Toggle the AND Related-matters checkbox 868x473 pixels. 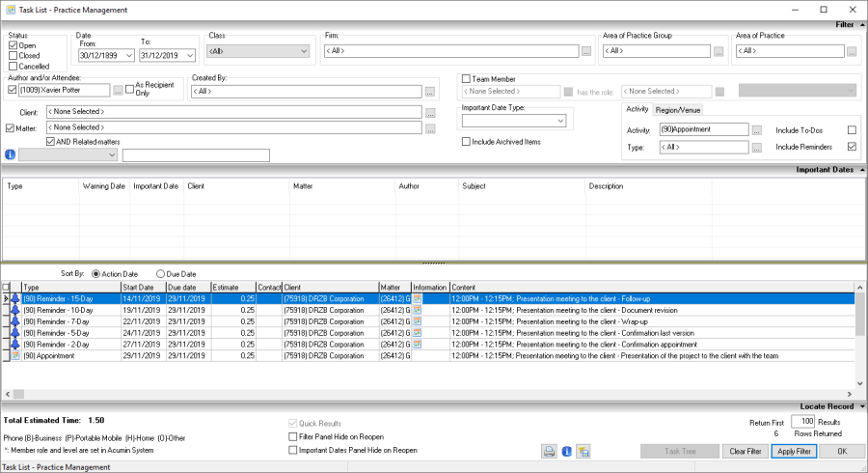pos(50,142)
